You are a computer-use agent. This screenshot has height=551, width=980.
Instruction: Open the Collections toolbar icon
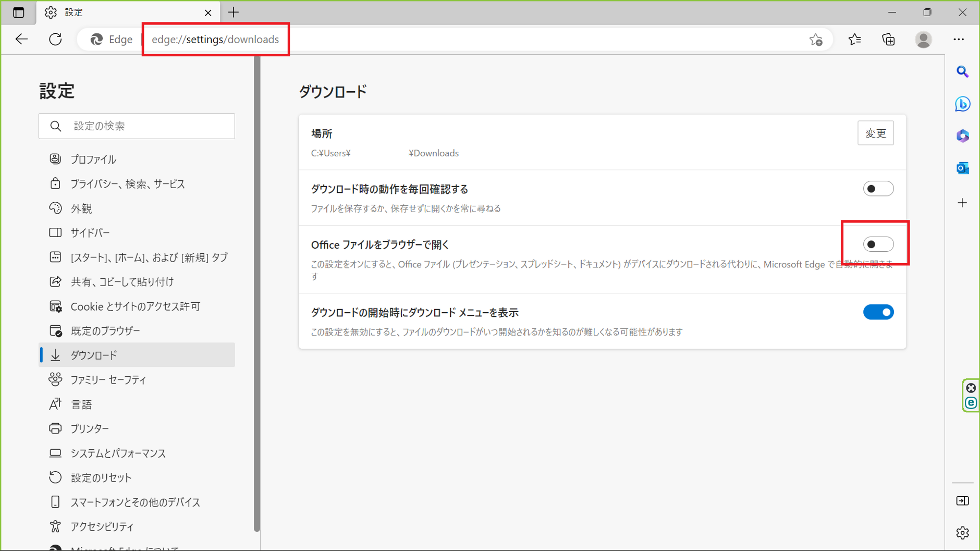click(x=888, y=39)
